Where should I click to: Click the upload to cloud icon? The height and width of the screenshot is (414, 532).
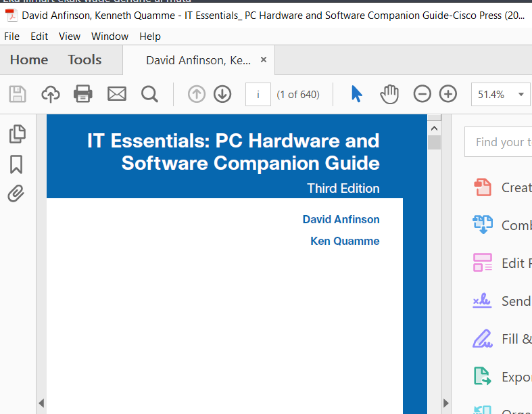coord(51,94)
